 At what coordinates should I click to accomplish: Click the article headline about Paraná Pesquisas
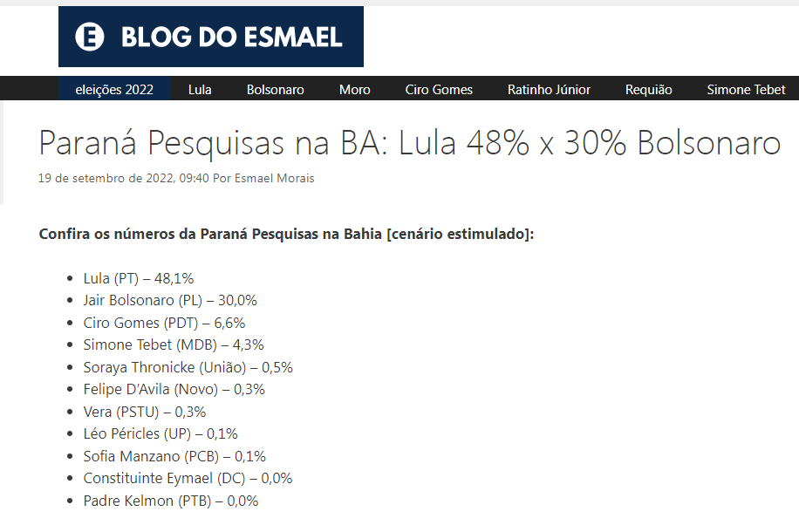(409, 143)
